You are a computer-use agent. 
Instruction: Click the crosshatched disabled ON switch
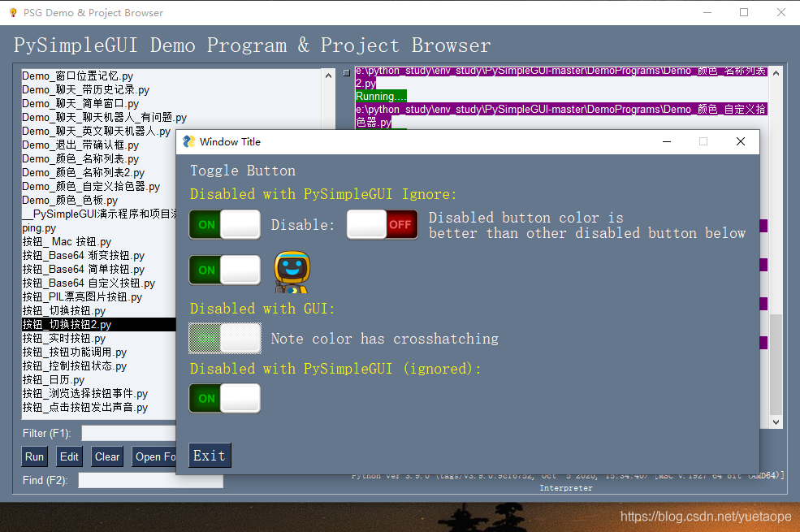point(225,338)
